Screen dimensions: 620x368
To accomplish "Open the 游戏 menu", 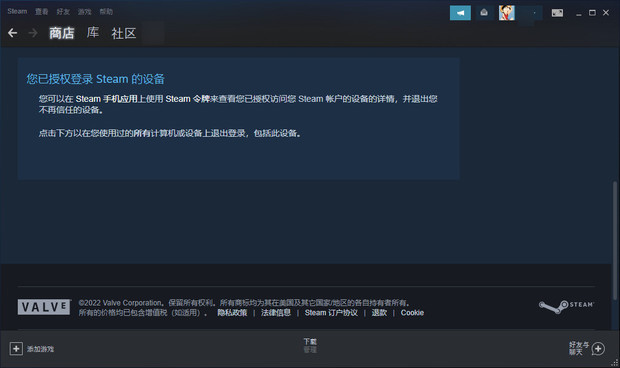I will [84, 12].
